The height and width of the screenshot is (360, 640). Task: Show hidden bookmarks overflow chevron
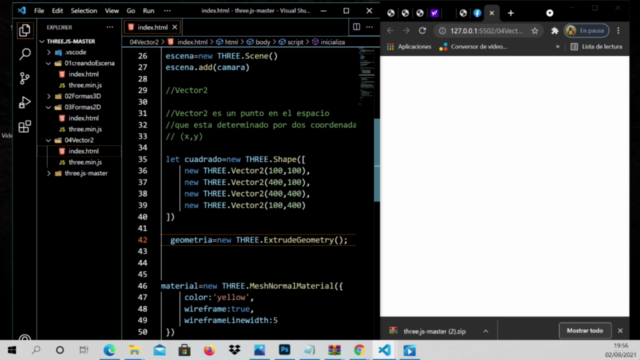point(558,47)
